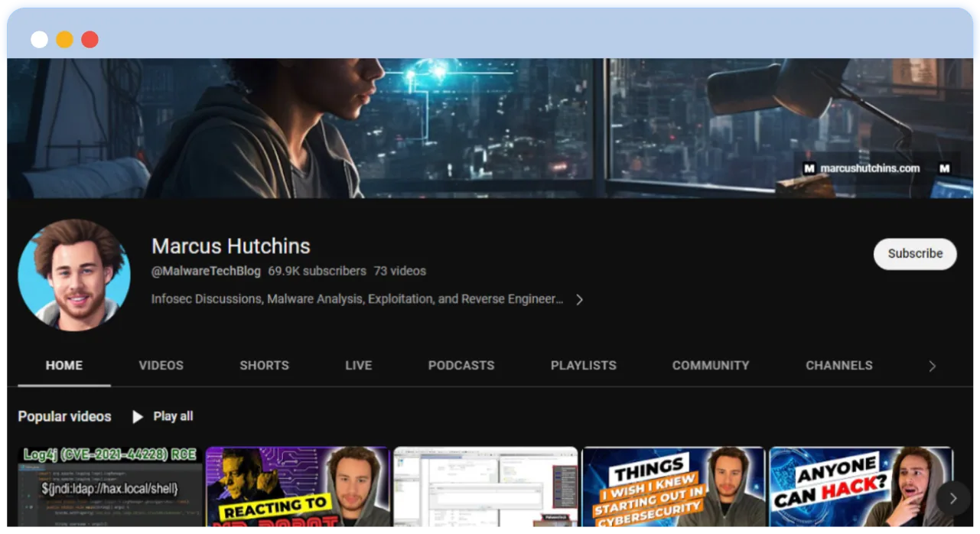Image resolution: width=980 pixels, height=534 pixels.
Task: Switch to the PLAYLISTS tab
Action: click(583, 365)
